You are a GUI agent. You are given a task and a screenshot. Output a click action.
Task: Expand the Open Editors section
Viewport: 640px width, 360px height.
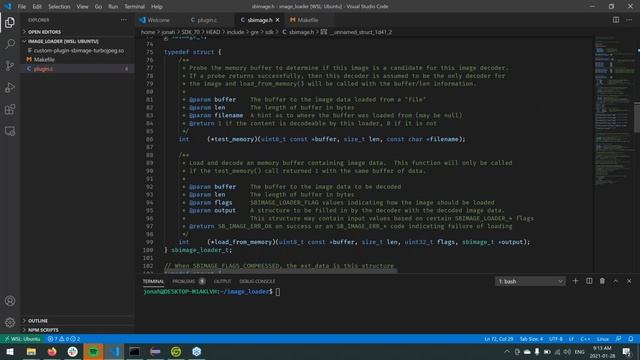pyautogui.click(x=78, y=32)
